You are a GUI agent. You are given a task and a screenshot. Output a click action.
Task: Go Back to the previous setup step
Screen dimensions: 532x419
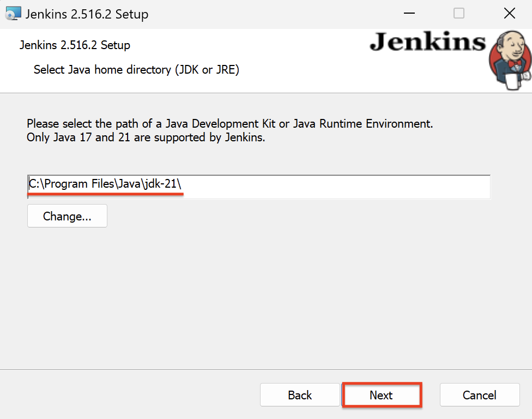300,395
